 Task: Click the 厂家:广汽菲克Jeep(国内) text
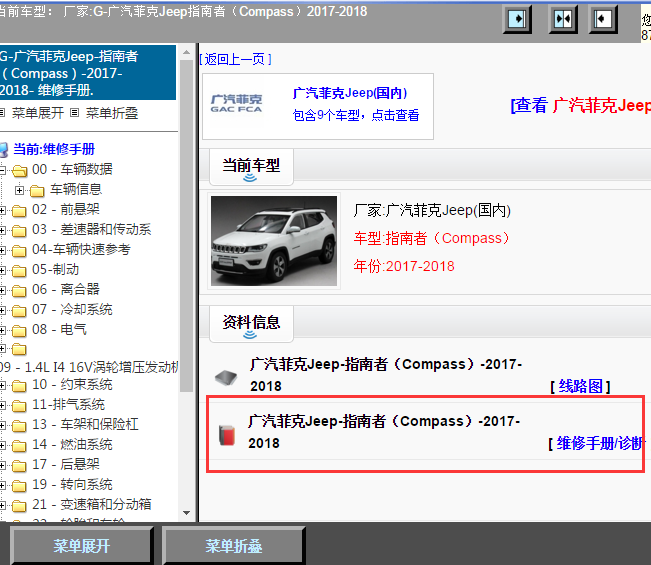[x=432, y=210]
